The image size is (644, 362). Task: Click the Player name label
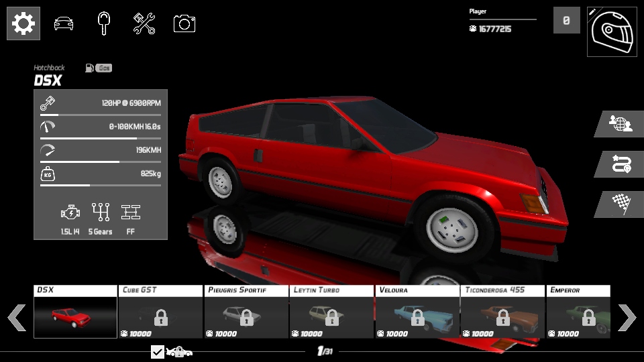[478, 11]
